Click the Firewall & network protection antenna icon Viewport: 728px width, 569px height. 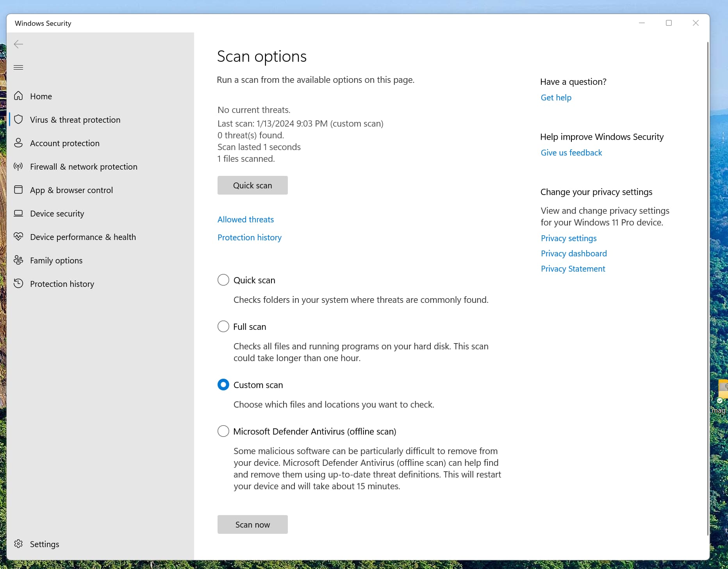tap(18, 166)
